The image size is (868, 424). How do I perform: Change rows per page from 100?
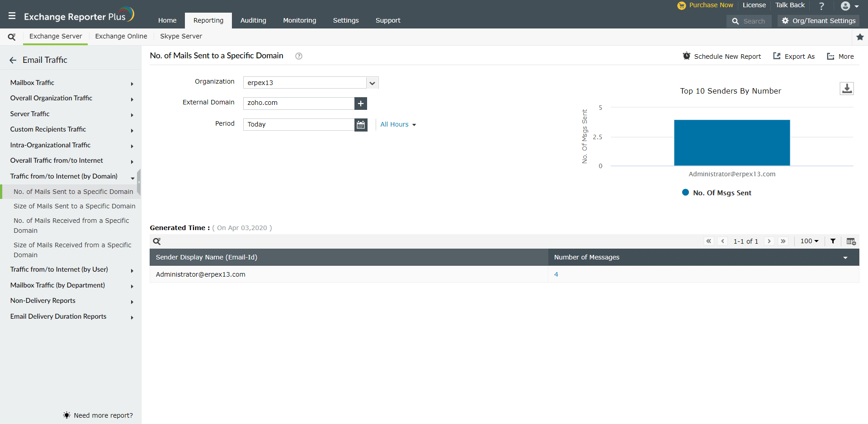tap(809, 241)
